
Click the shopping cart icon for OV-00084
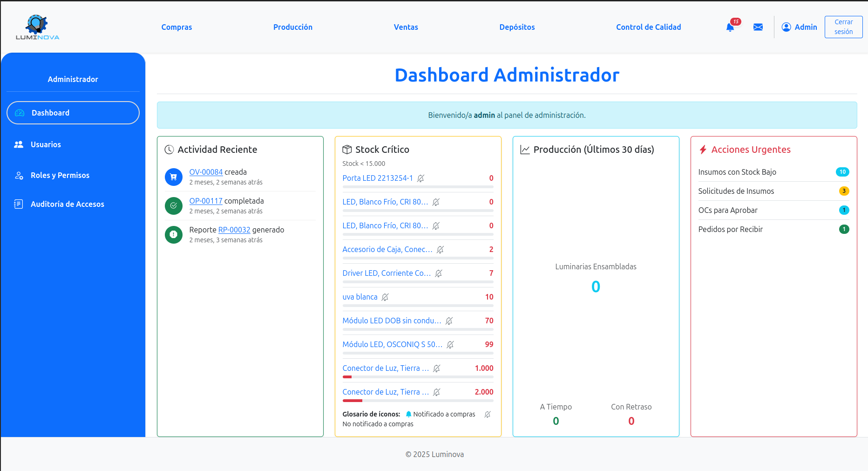174,177
